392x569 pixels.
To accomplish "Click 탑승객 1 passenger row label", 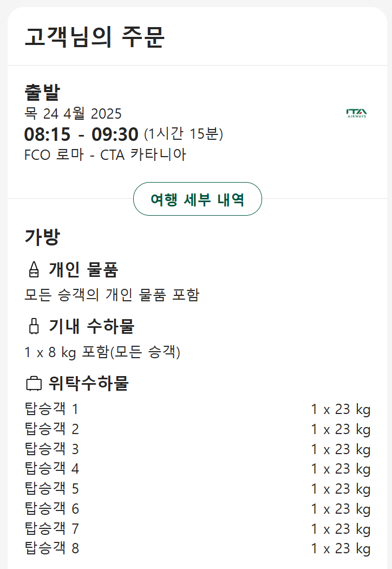I will [52, 409].
